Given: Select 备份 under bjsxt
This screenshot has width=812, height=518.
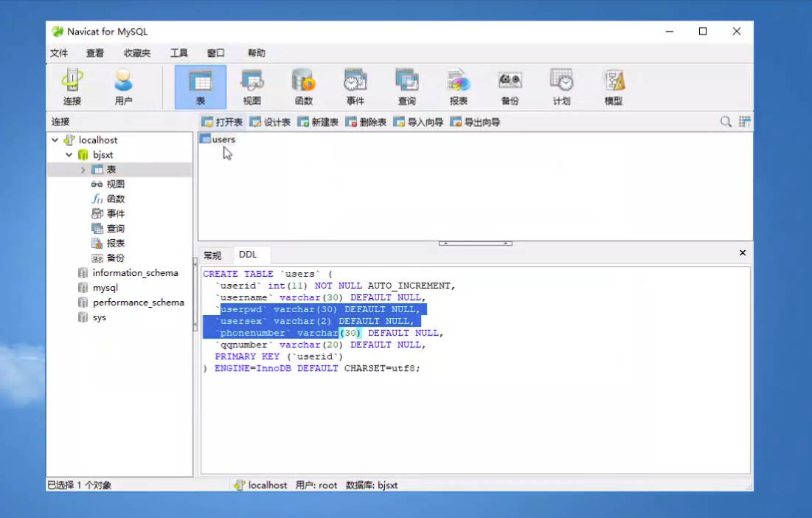Looking at the screenshot, I should pos(116,258).
